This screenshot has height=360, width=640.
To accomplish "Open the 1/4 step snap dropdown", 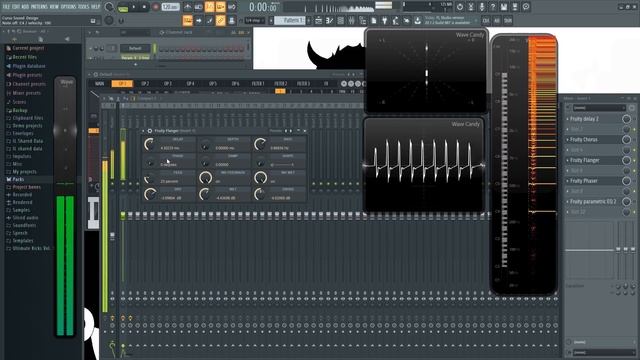I will click(255, 20).
